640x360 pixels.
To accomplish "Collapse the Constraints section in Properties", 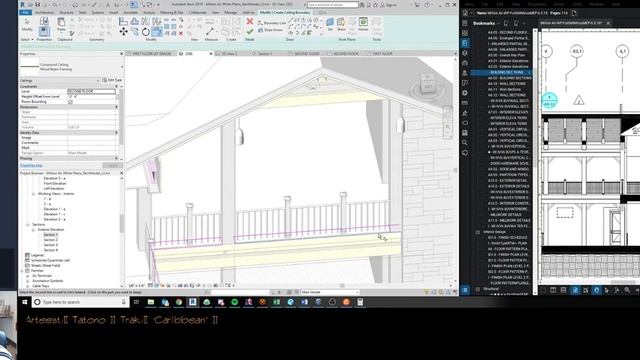I will (x=117, y=87).
